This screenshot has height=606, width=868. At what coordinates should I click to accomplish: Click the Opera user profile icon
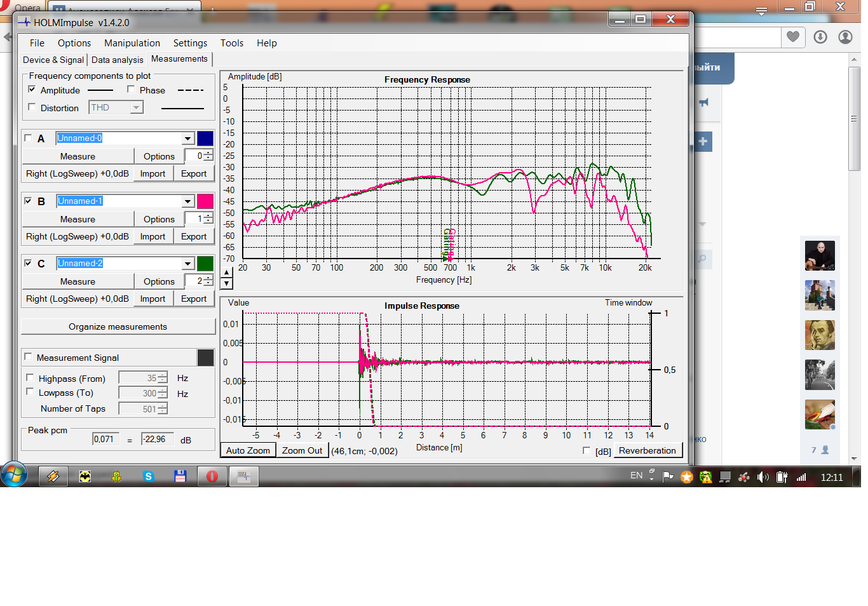pos(845,37)
